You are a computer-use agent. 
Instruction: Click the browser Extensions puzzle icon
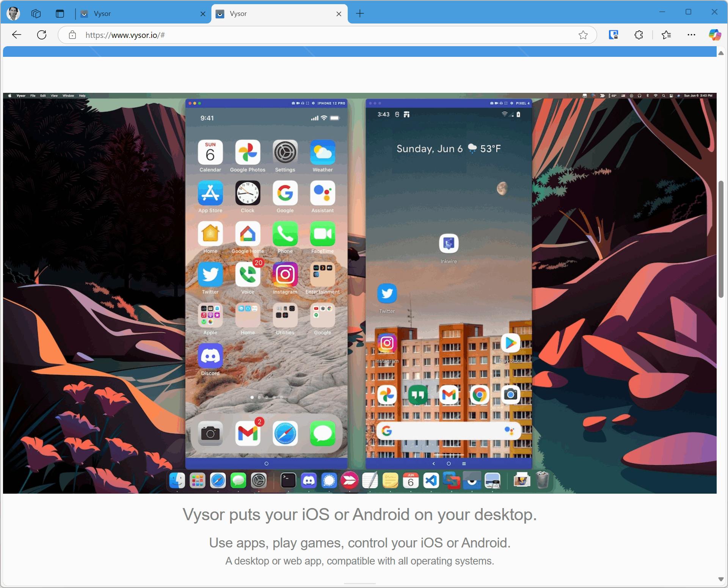click(639, 35)
